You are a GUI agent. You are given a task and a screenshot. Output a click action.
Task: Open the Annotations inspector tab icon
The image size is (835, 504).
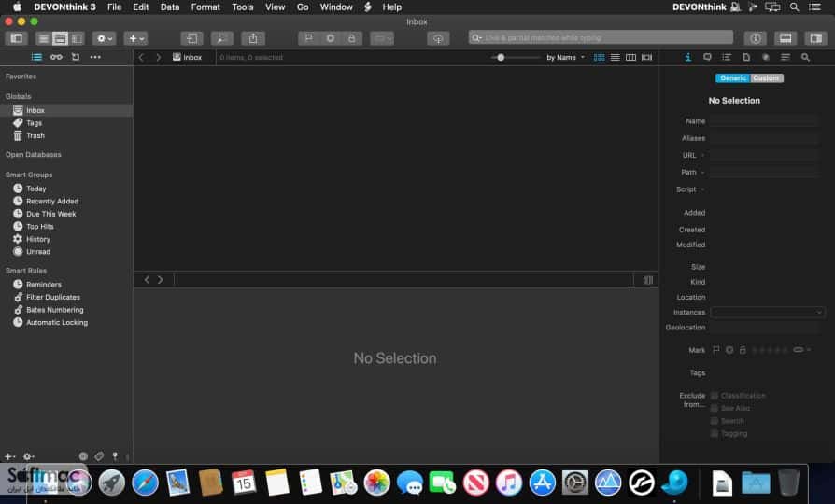(x=707, y=57)
